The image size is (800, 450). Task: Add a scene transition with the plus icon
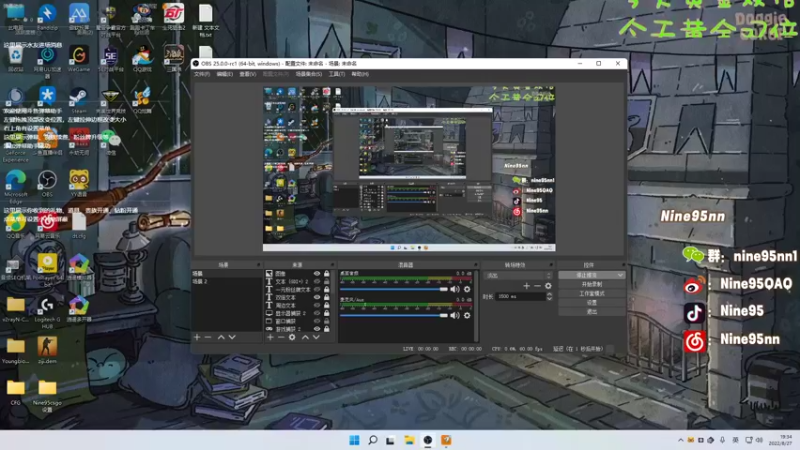tap(527, 286)
